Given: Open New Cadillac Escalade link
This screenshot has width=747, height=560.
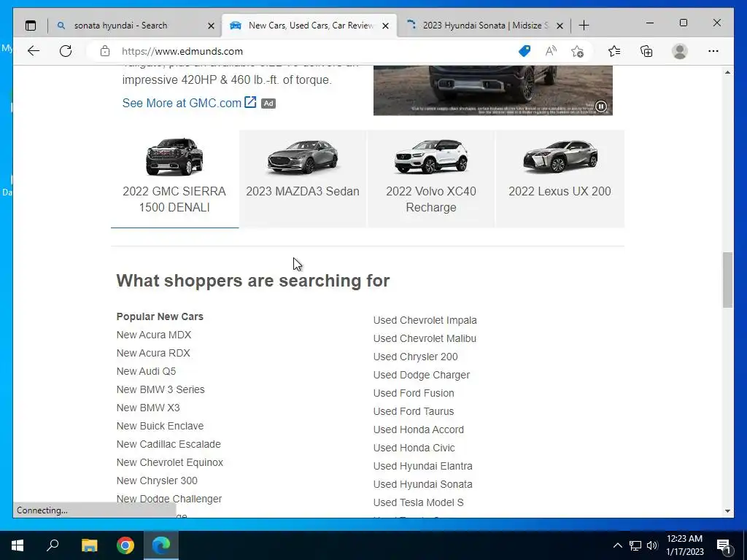Looking at the screenshot, I should (x=169, y=444).
